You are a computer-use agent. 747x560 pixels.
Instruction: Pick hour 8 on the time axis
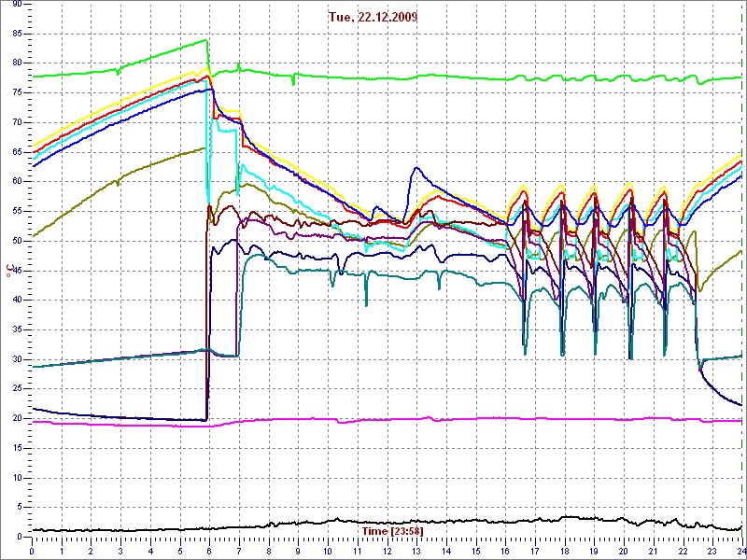coord(269,551)
